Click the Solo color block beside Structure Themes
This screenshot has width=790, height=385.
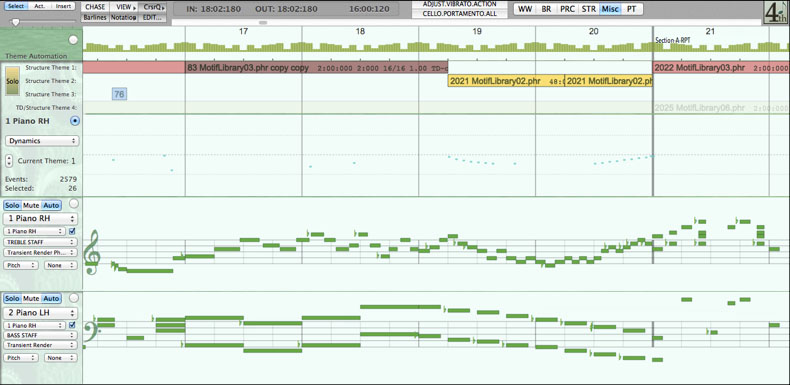click(13, 81)
